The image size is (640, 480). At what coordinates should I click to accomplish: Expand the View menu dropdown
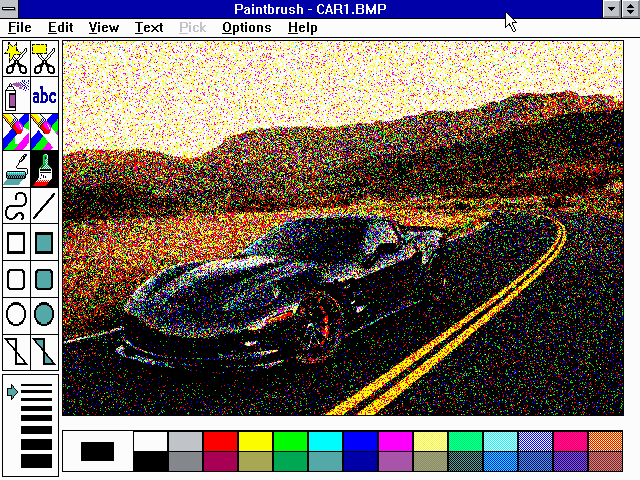(103, 27)
